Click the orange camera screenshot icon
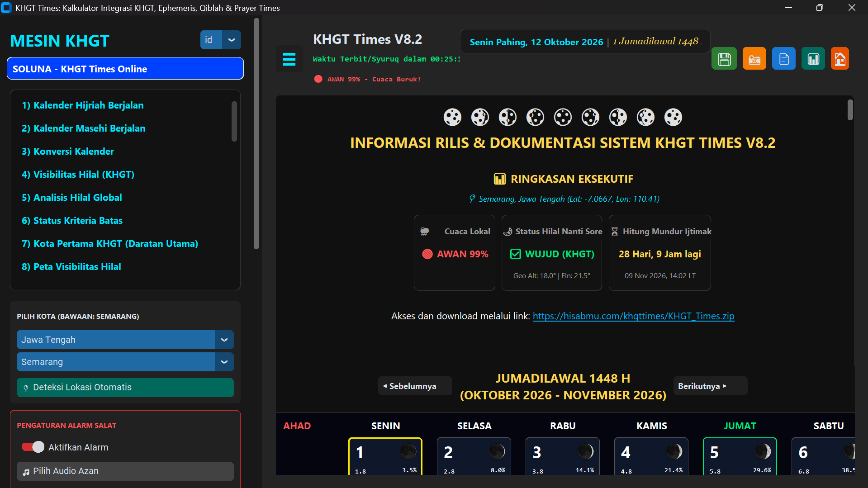The image size is (868, 488). [754, 59]
